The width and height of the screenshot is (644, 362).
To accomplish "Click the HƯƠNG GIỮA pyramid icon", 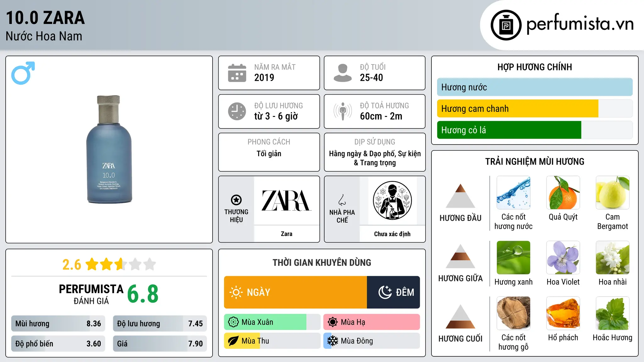I will point(460,256).
